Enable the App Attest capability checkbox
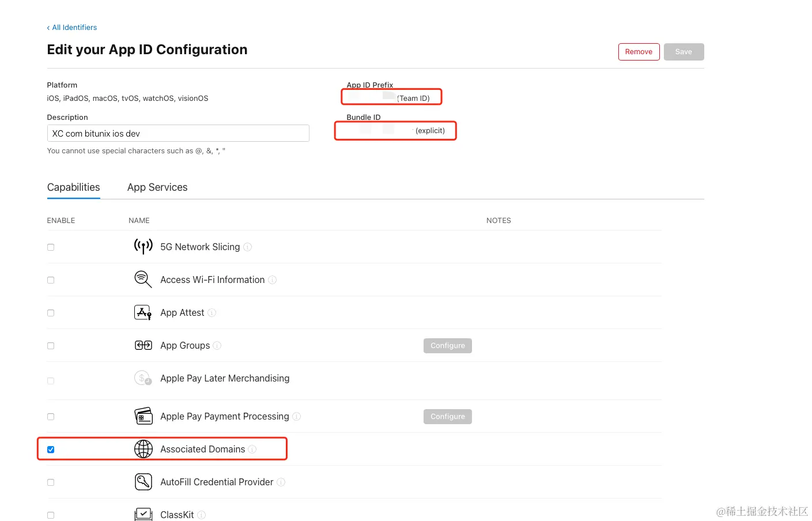This screenshot has height=521, width=812. pyautogui.click(x=51, y=312)
